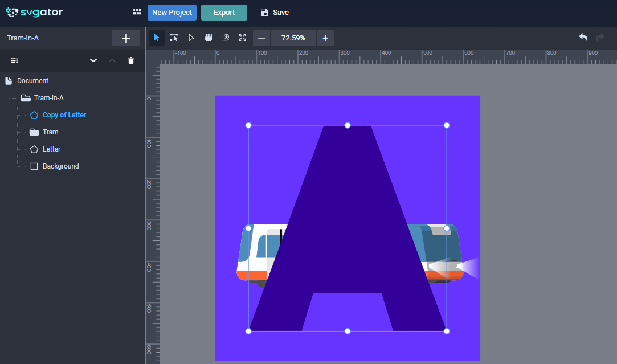Select the Node (direct select) tool
The height and width of the screenshot is (364, 617).
(x=191, y=38)
